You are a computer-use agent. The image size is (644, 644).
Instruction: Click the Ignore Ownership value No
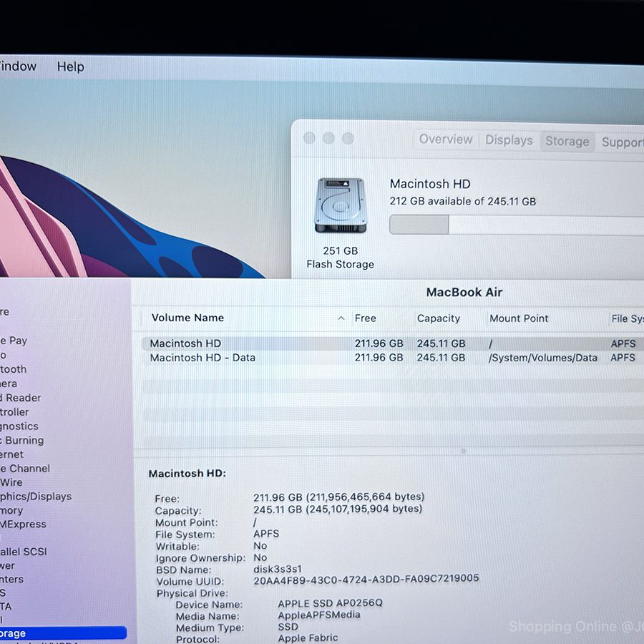(x=260, y=557)
